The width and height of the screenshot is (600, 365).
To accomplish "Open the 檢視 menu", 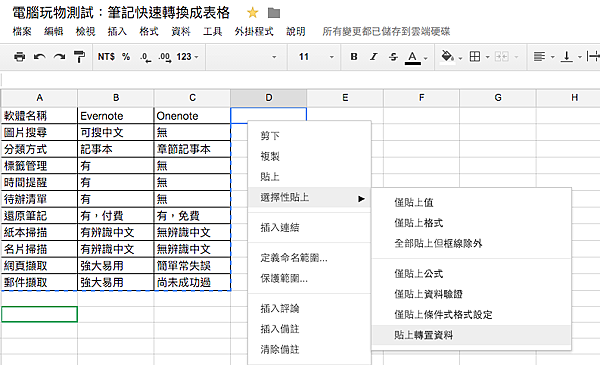I will 85,31.
